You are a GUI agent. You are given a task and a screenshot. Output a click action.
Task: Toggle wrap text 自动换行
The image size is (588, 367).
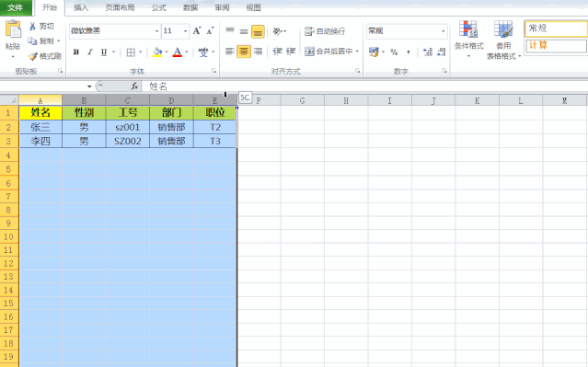325,31
